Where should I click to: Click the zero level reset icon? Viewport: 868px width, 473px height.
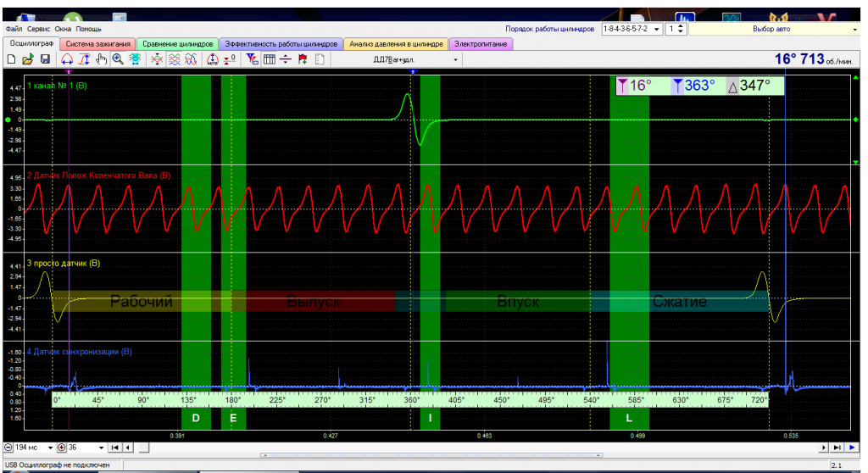click(x=230, y=59)
